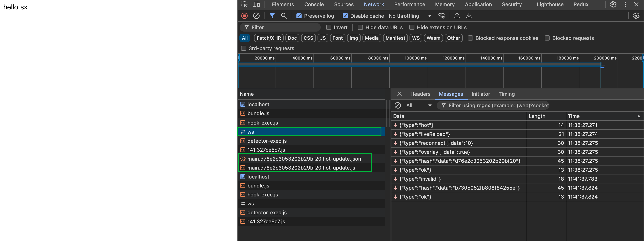The width and height of the screenshot is (644, 241).
Task: Select first localhost document request
Action: tap(311, 104)
